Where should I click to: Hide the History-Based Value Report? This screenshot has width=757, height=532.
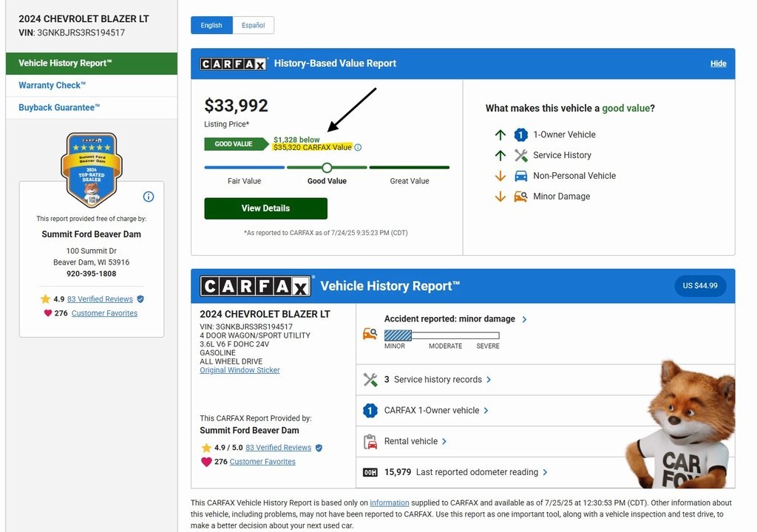click(x=718, y=64)
